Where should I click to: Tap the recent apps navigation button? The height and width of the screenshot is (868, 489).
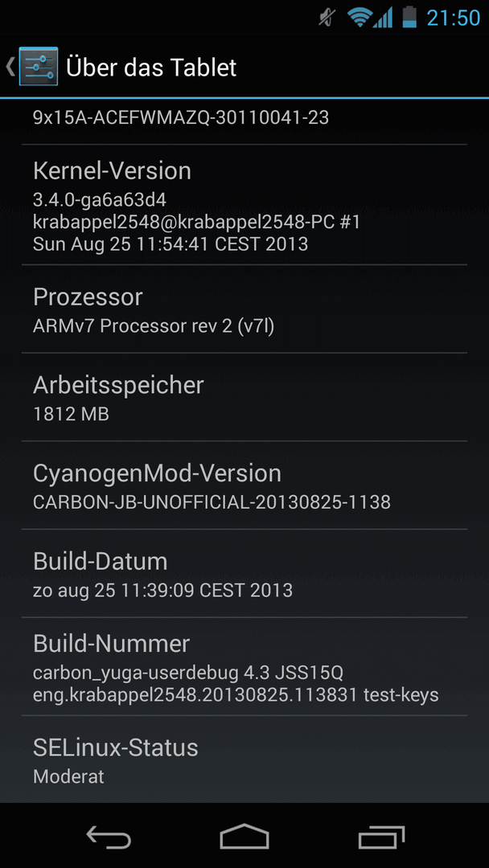[x=381, y=836]
